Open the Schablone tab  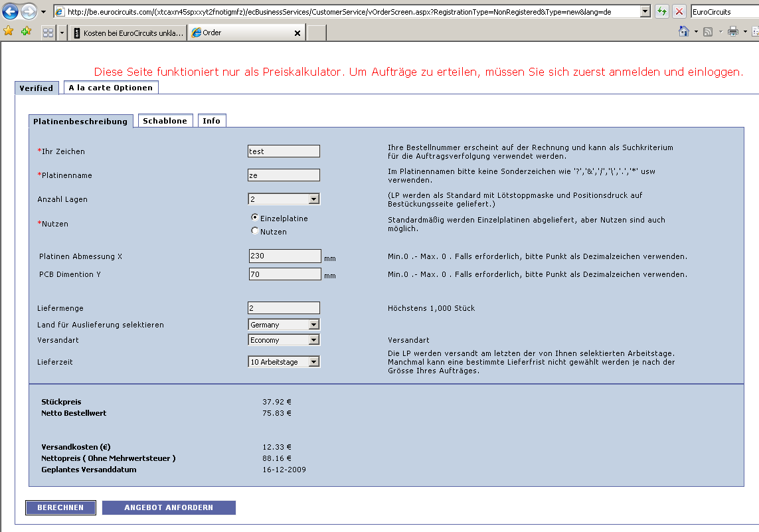(x=165, y=120)
